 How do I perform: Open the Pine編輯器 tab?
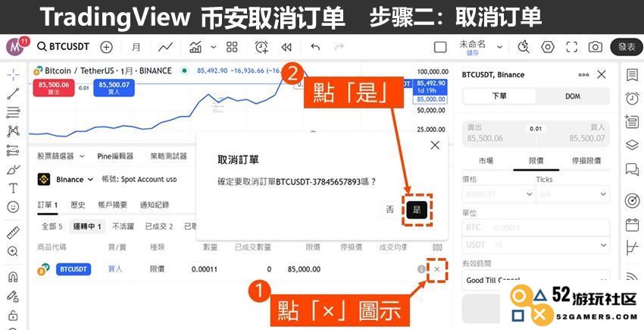click(x=115, y=156)
